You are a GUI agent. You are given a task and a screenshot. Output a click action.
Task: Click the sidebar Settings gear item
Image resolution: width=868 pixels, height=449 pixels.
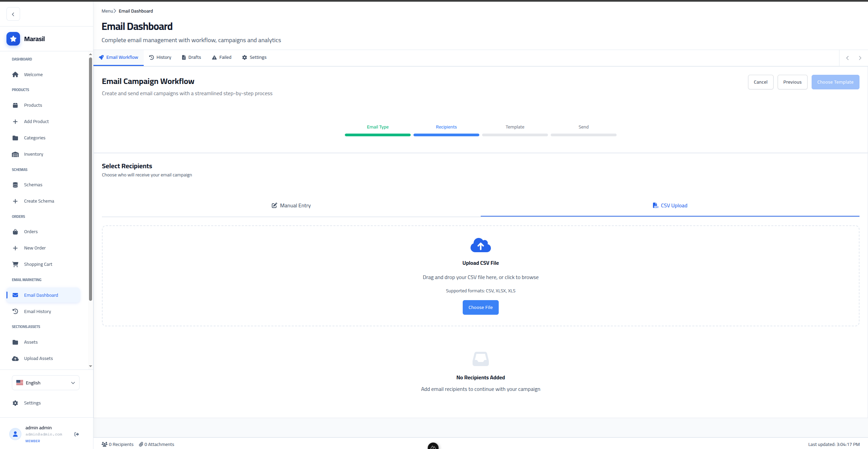[x=32, y=403]
